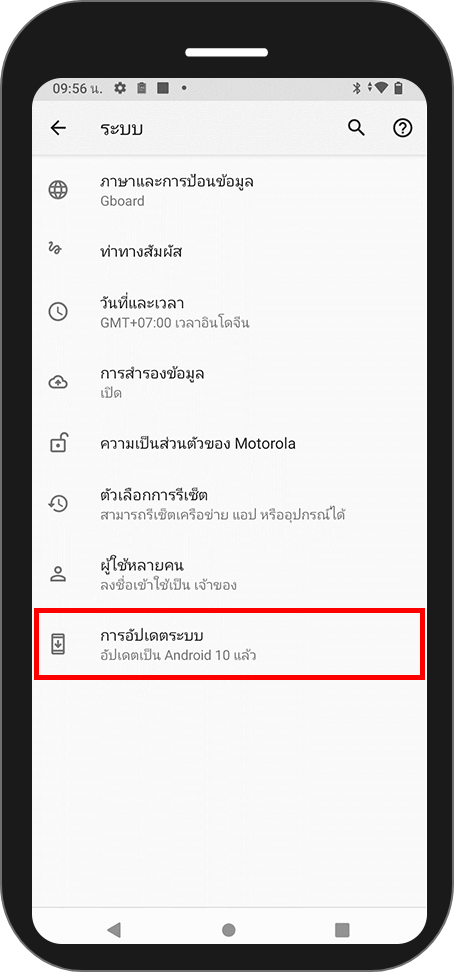The image size is (454, 972).
Task: Tap the back arrow icon
Action: (x=58, y=128)
